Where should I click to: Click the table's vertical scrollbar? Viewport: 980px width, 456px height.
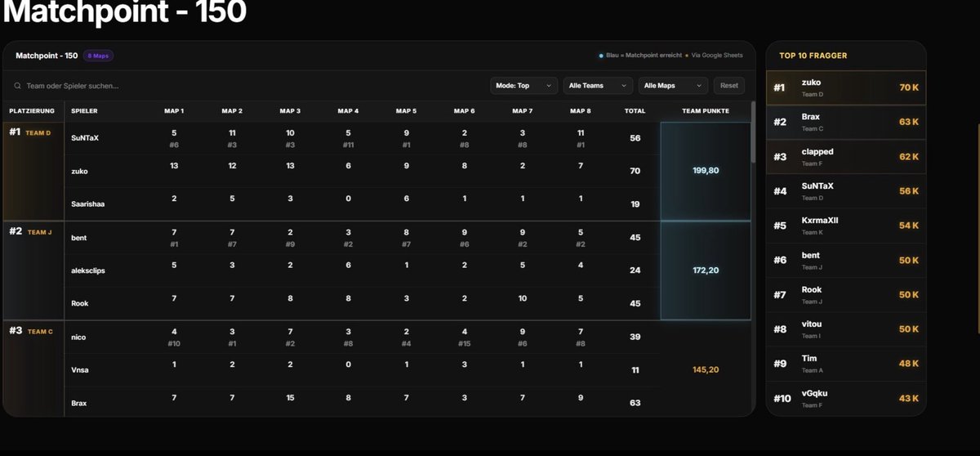pyautogui.click(x=753, y=131)
